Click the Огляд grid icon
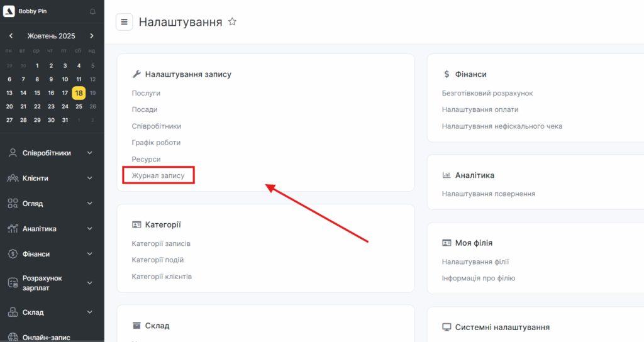Screen dimensions: 644x342 13,204
